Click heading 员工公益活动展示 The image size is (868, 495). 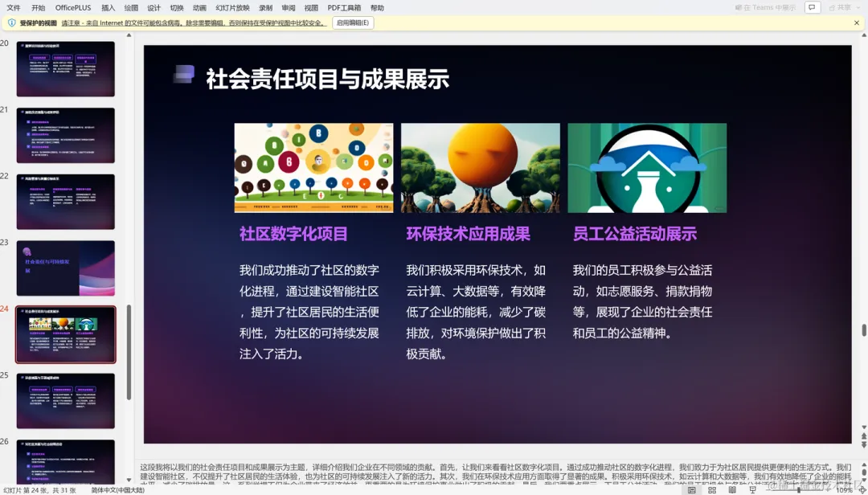(x=635, y=234)
